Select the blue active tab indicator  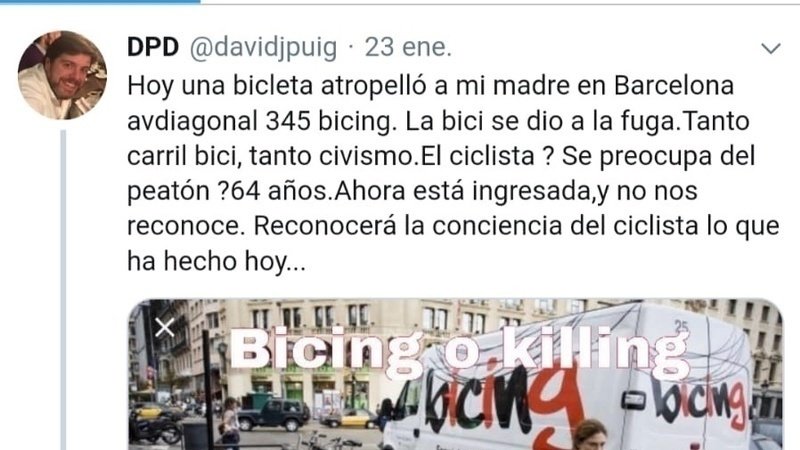(x=100, y=2)
